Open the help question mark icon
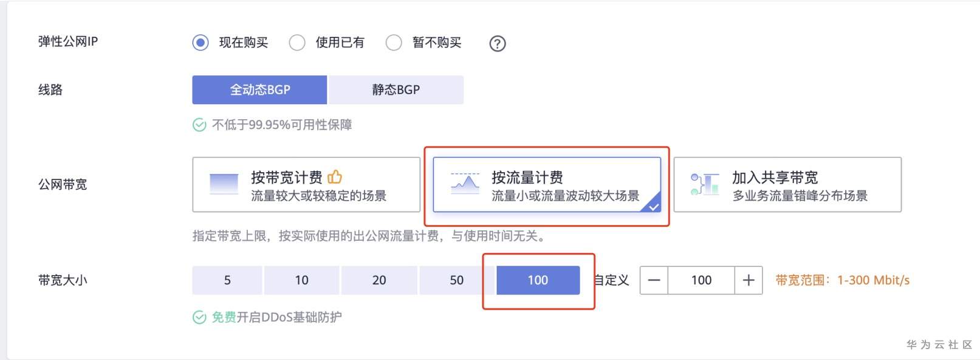This screenshot has height=360, width=980. tap(497, 43)
